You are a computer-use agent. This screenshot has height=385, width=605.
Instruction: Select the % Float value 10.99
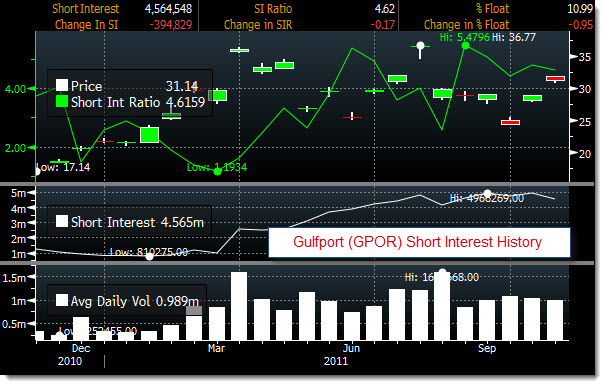tap(580, 8)
